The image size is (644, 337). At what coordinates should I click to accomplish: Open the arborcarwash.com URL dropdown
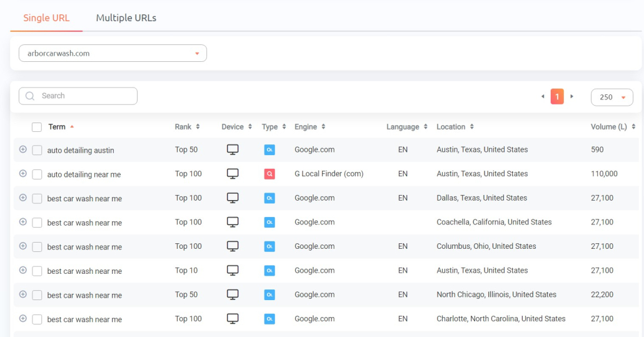click(113, 53)
